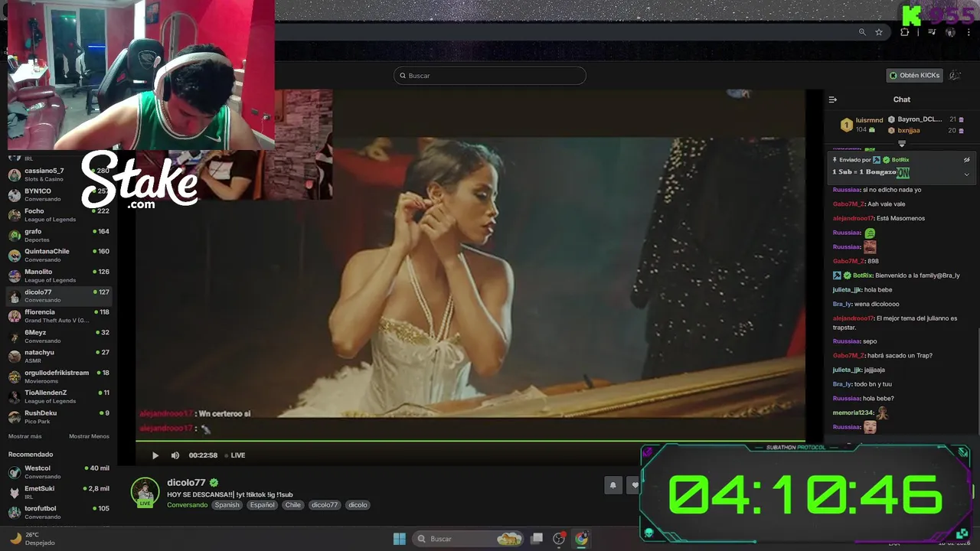Viewport: 980px width, 551px height.
Task: Click the heart follow button
Action: click(x=635, y=485)
